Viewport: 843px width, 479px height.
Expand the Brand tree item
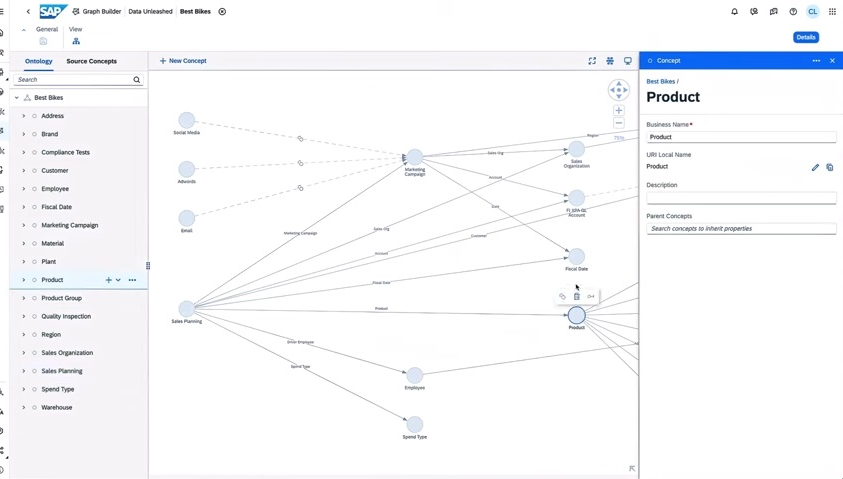24,134
